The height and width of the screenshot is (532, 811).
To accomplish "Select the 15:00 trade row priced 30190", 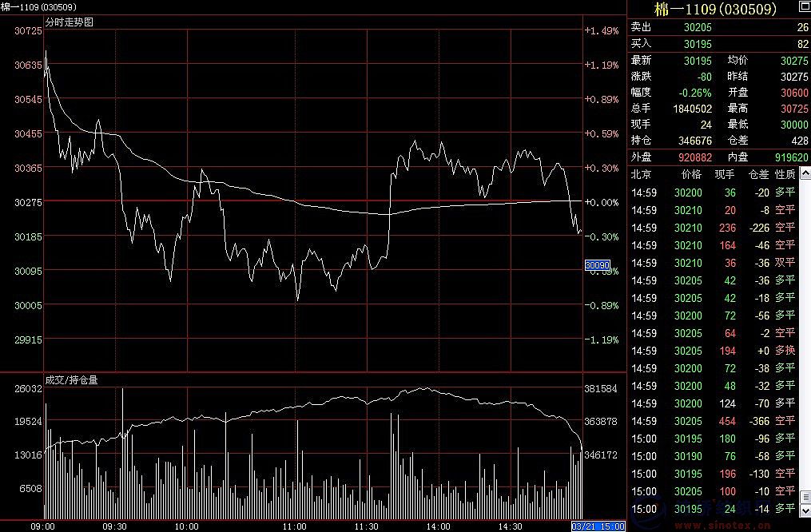I will (x=713, y=456).
